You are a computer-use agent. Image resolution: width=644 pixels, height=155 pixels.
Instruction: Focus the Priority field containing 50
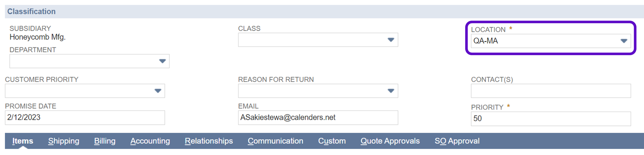pos(551,119)
